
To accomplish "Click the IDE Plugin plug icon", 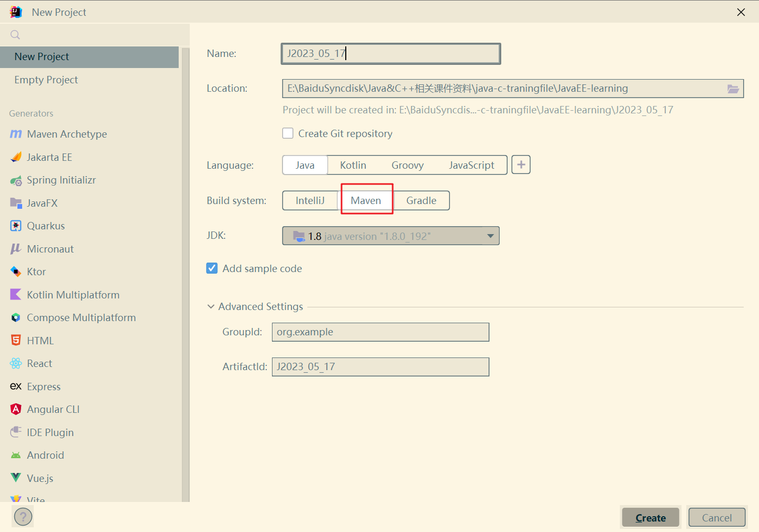I will tap(16, 432).
